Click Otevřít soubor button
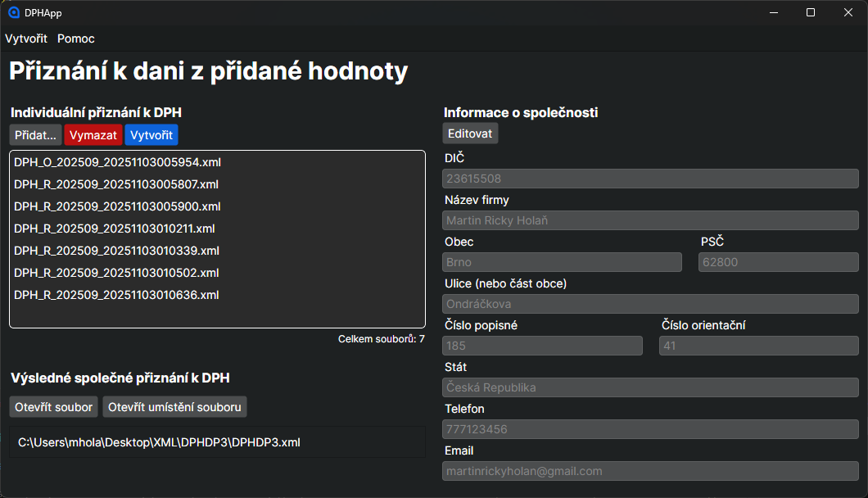 pos(54,407)
